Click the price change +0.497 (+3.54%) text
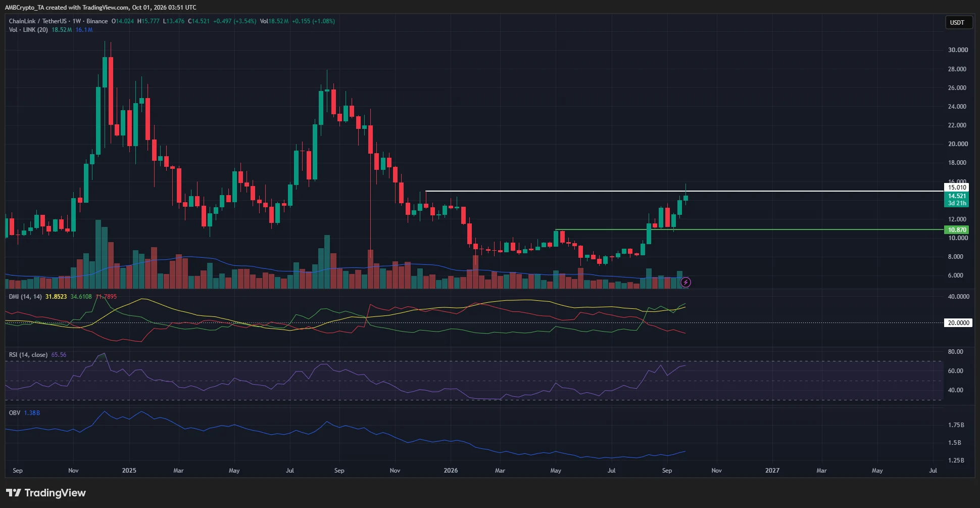The width and height of the screenshot is (980, 508). [x=234, y=21]
